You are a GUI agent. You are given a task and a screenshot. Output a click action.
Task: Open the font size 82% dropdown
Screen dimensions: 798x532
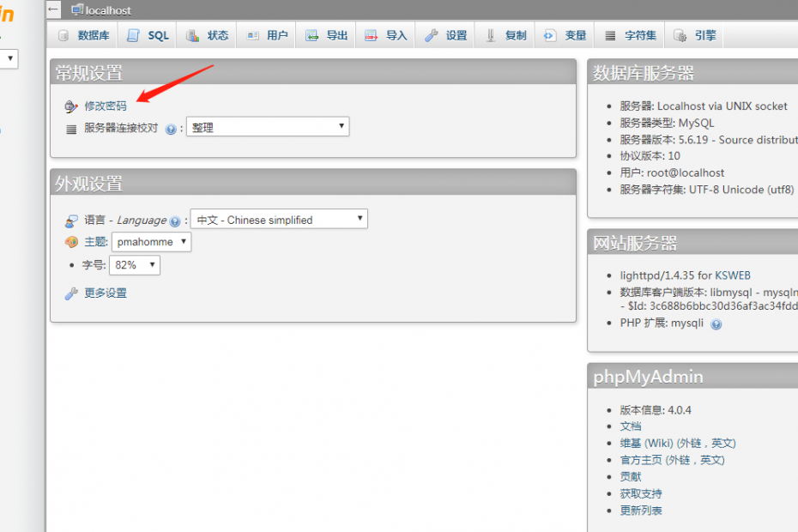point(135,265)
